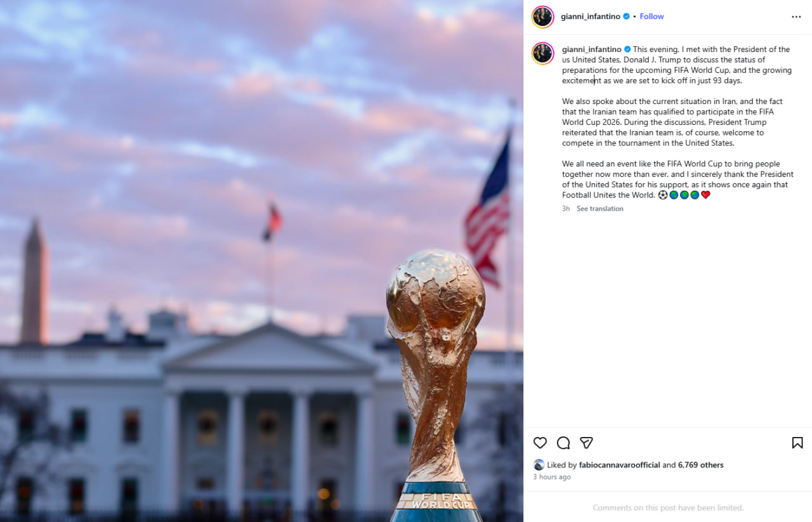
Task: Follow gianni_infantino
Action: (652, 16)
